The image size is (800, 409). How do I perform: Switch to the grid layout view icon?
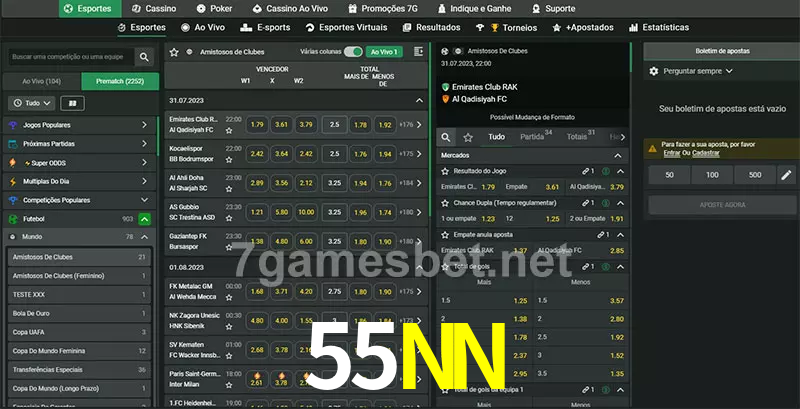pyautogui.click(x=72, y=103)
